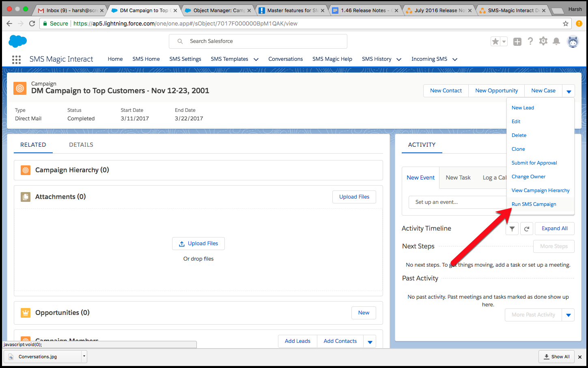Select Change Owner option
Image resolution: width=588 pixels, height=368 pixels.
tap(528, 177)
